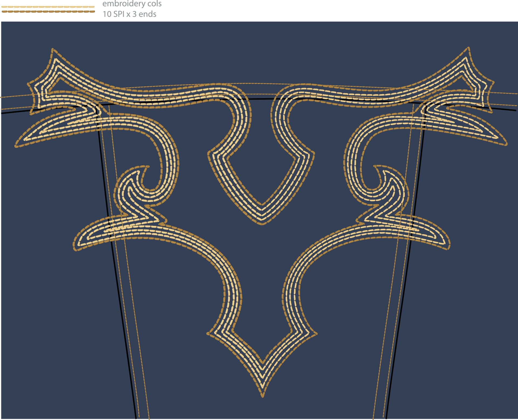
Task: Click the top-left arrow motif's pointed tip
Action: (53, 50)
